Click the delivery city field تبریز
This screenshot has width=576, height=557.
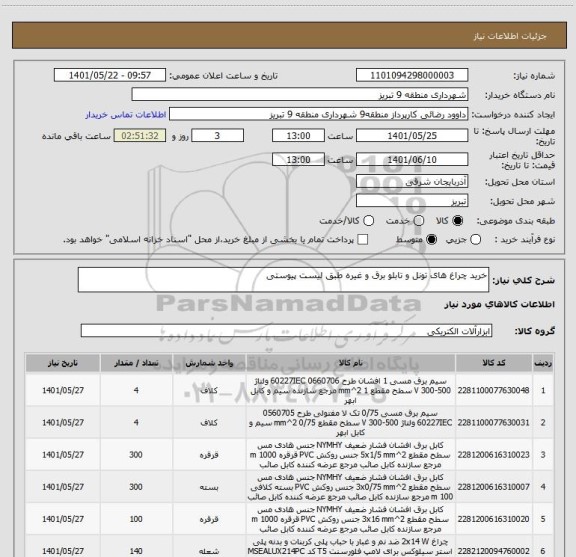pyautogui.click(x=412, y=201)
